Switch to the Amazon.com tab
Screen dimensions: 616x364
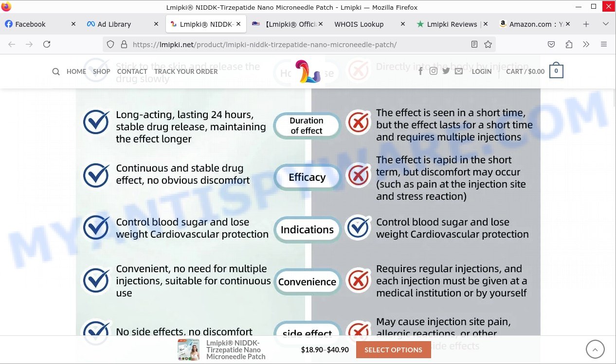(535, 24)
